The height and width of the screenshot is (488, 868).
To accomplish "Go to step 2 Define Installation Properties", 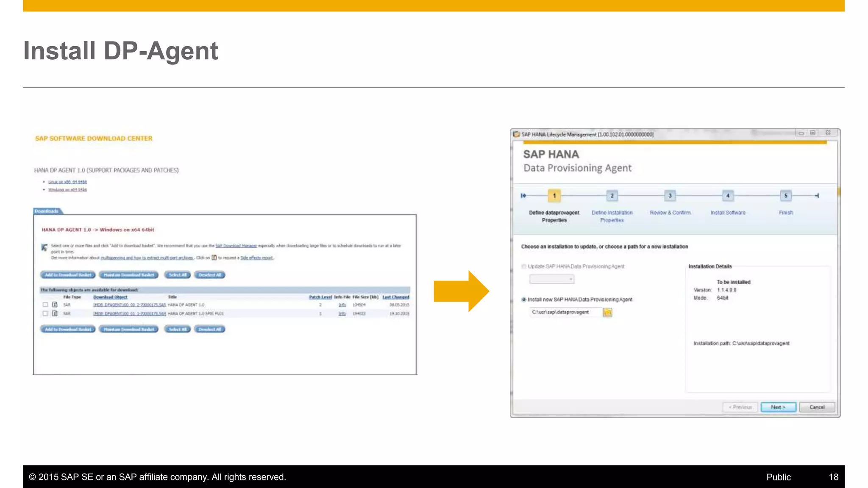I will (612, 196).
